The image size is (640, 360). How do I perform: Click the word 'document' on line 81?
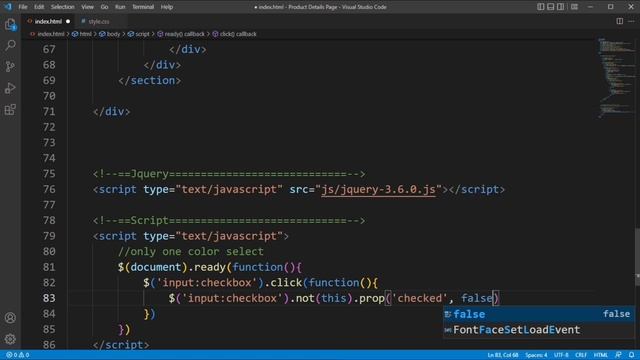pos(156,267)
